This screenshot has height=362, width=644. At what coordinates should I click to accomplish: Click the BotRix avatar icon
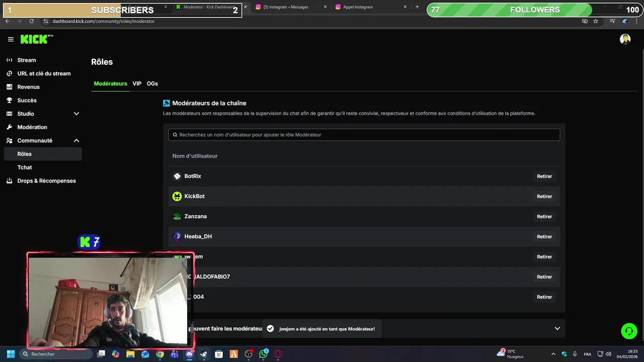[x=177, y=176]
